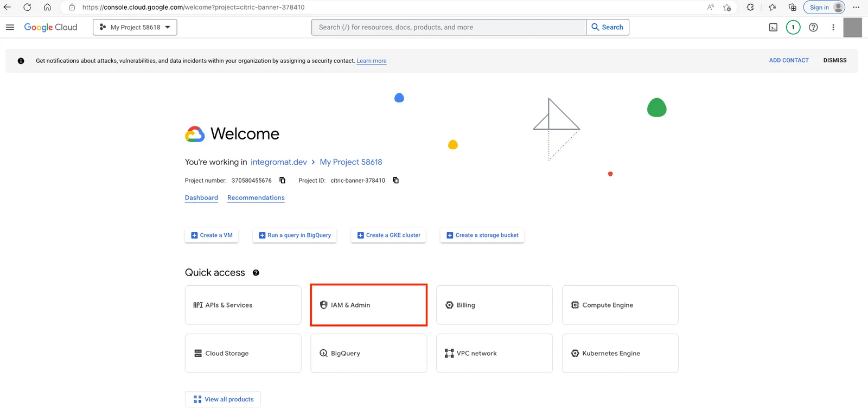
Task: Switch to Recommendations tab
Action: (256, 198)
